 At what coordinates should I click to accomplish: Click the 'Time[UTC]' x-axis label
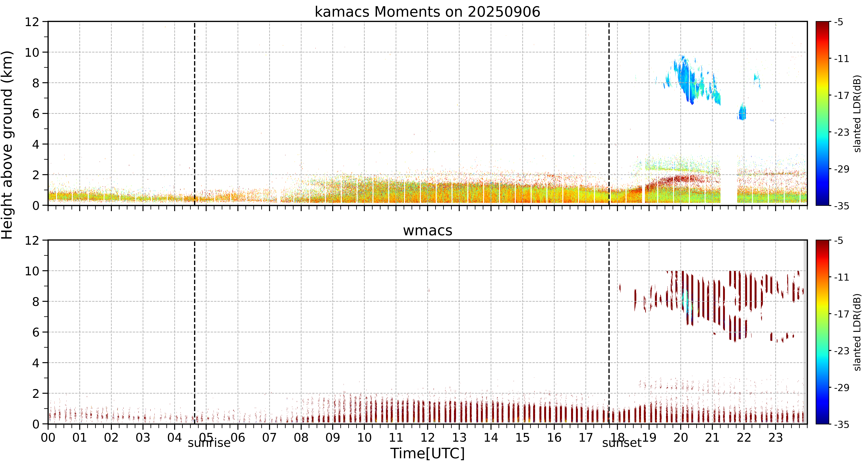tap(427, 454)
